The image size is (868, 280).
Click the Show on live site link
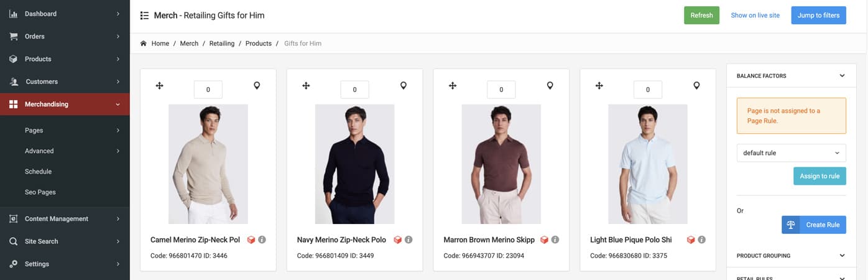(755, 16)
